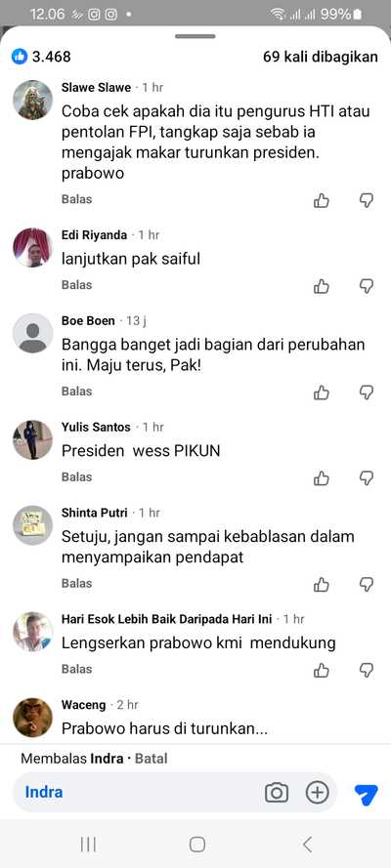This screenshot has height=868, width=391.
Task: Like Slawe Slawe's comment with thumbs up
Action: pos(322,200)
